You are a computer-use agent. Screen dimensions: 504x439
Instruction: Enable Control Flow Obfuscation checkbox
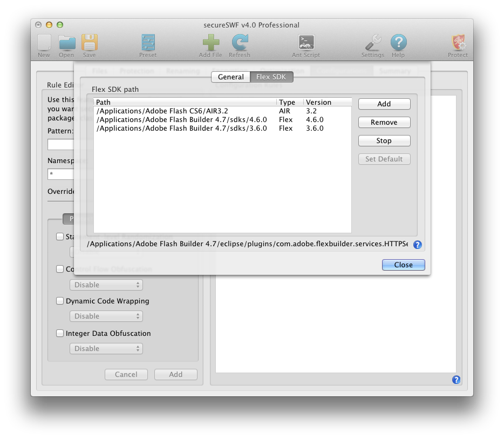pos(60,269)
